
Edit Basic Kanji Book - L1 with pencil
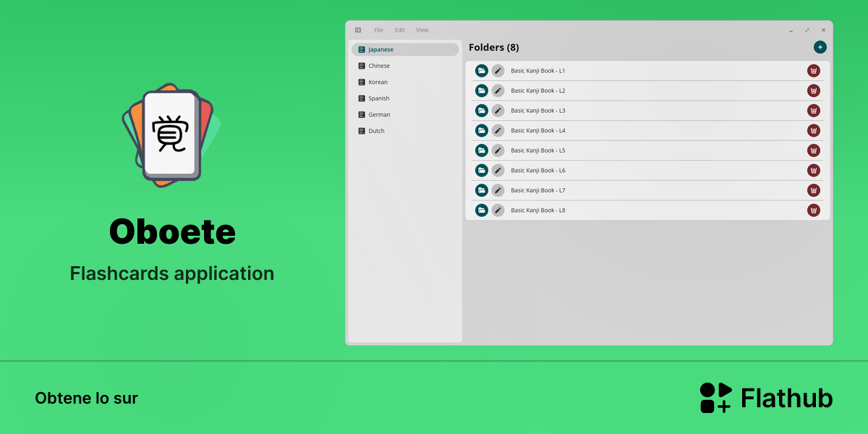[498, 71]
